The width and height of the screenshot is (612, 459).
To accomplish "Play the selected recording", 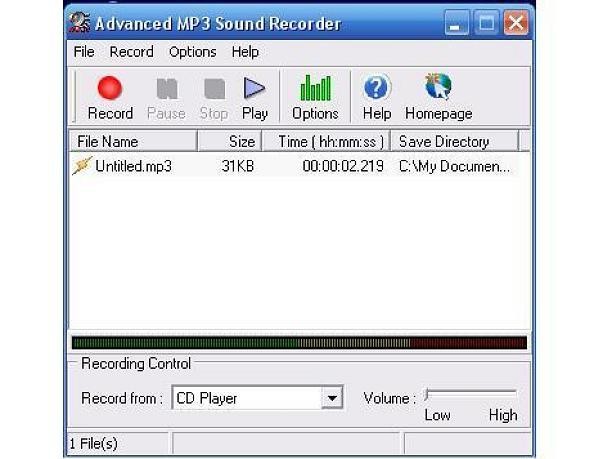I will point(254,98).
